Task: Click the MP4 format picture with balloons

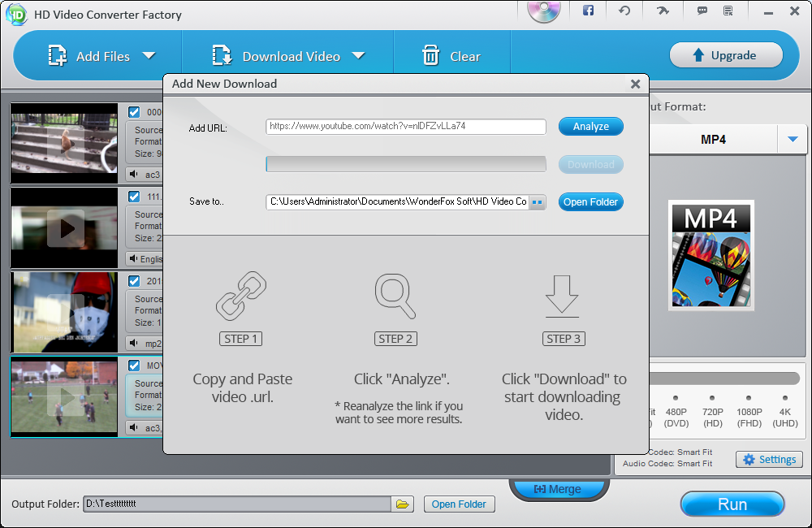Action: [x=711, y=255]
